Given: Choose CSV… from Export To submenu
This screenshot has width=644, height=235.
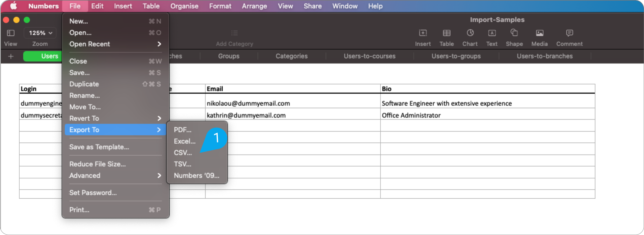Looking at the screenshot, I should (183, 153).
